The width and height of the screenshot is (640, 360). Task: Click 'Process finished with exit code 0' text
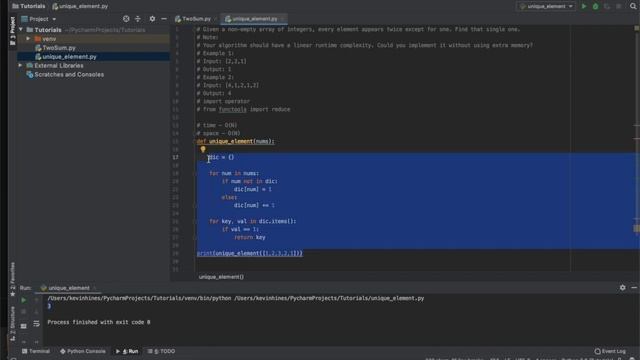[x=99, y=322]
